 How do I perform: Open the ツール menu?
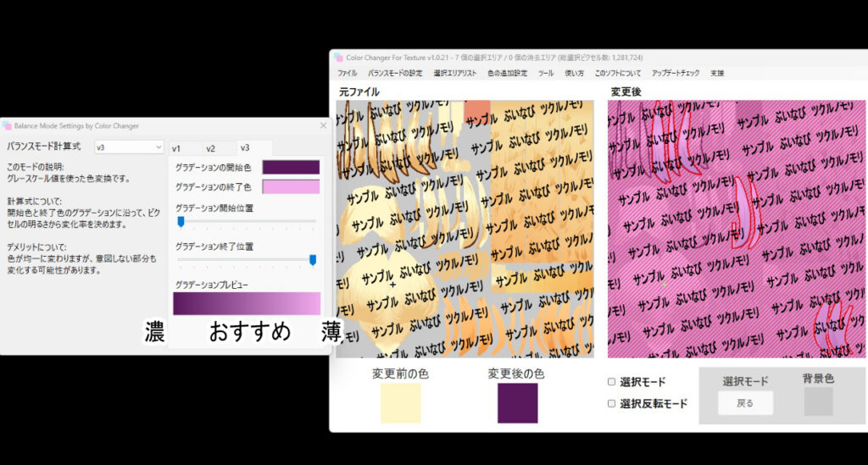pos(546,74)
